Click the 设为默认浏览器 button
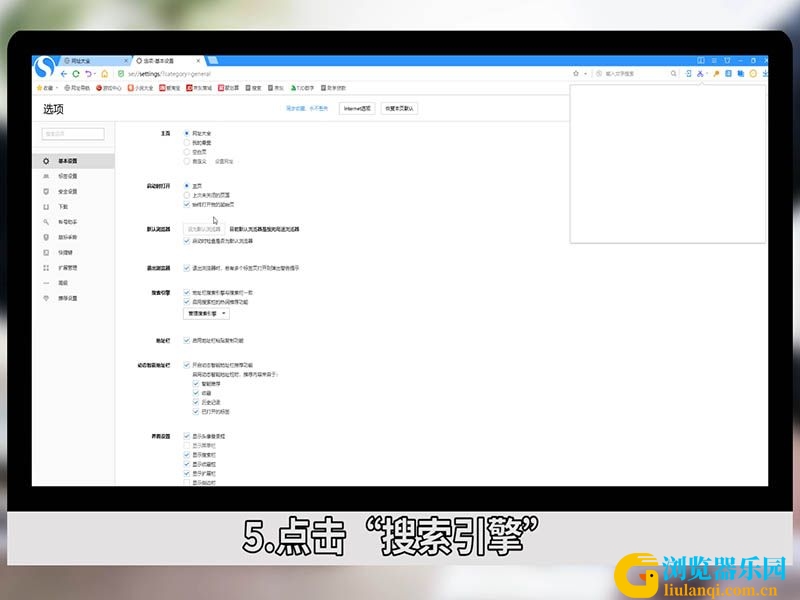 [x=204, y=229]
